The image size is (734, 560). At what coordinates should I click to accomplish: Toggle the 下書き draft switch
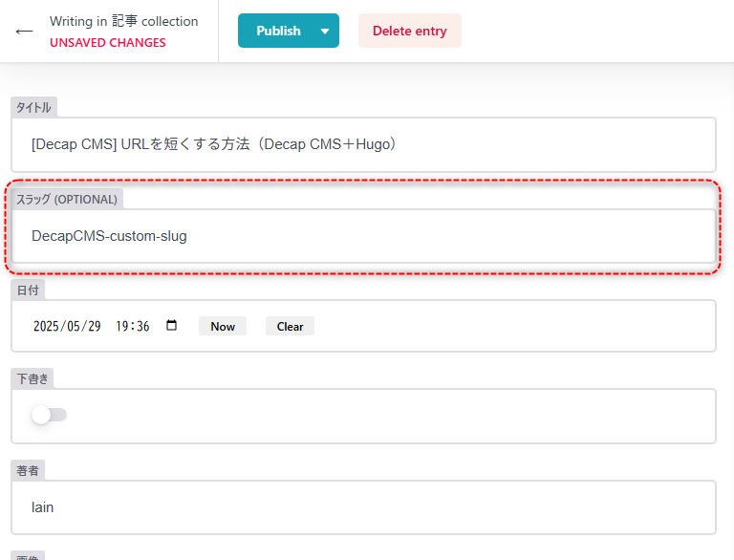tap(49, 415)
